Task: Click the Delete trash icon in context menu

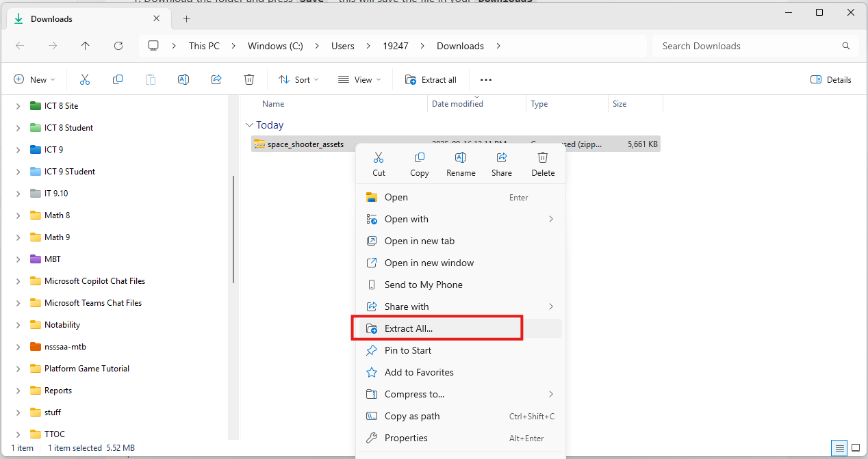Action: pyautogui.click(x=543, y=158)
